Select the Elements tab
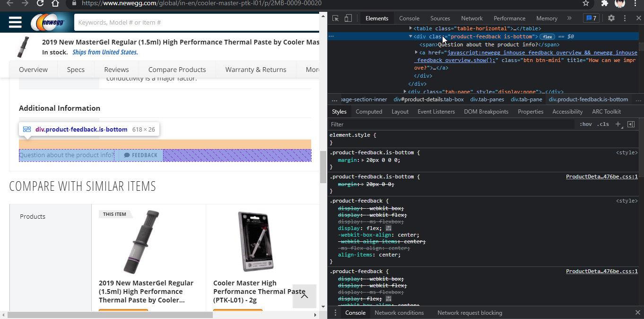 377,18
